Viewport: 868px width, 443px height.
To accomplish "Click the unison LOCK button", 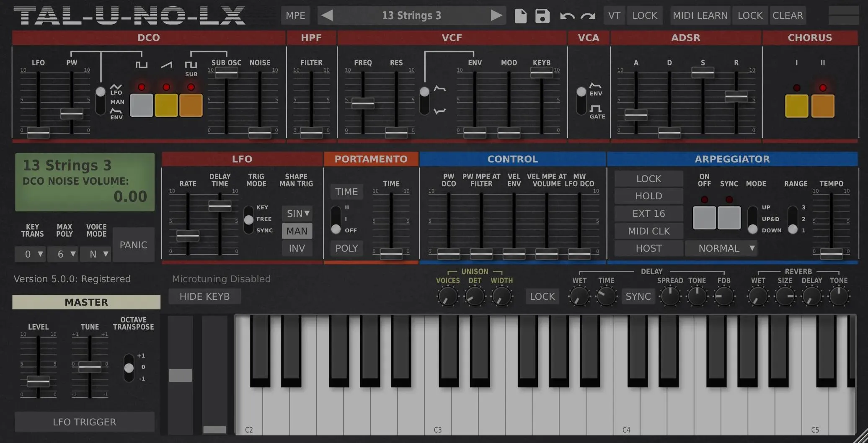I will 542,296.
